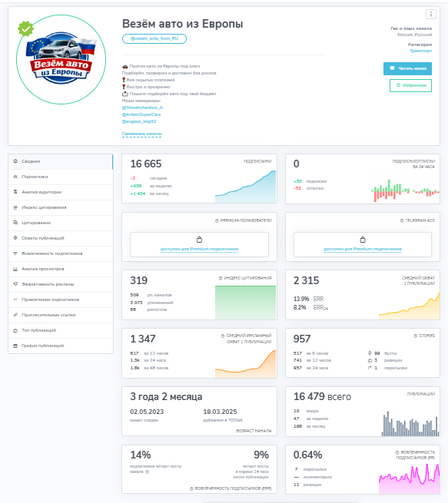The image size is (448, 503).
Task: Click the help icon after the 14% readers text
Action: pyautogui.click(x=148, y=472)
